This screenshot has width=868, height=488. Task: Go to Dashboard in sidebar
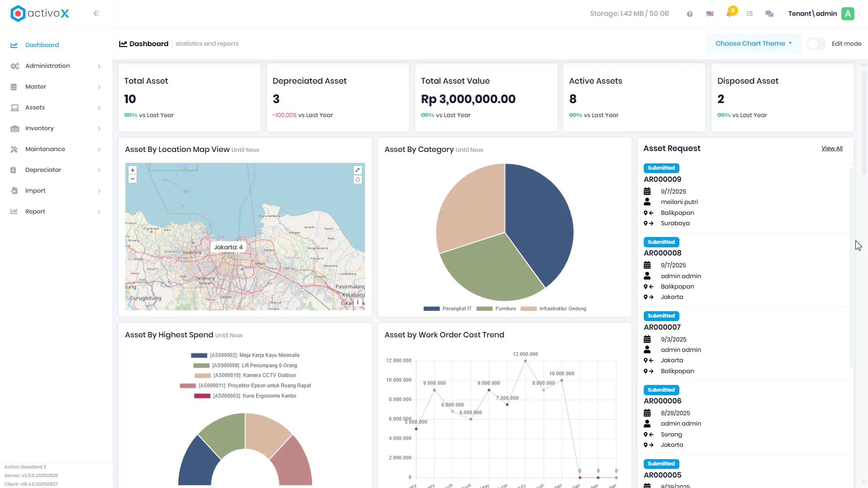coord(42,45)
